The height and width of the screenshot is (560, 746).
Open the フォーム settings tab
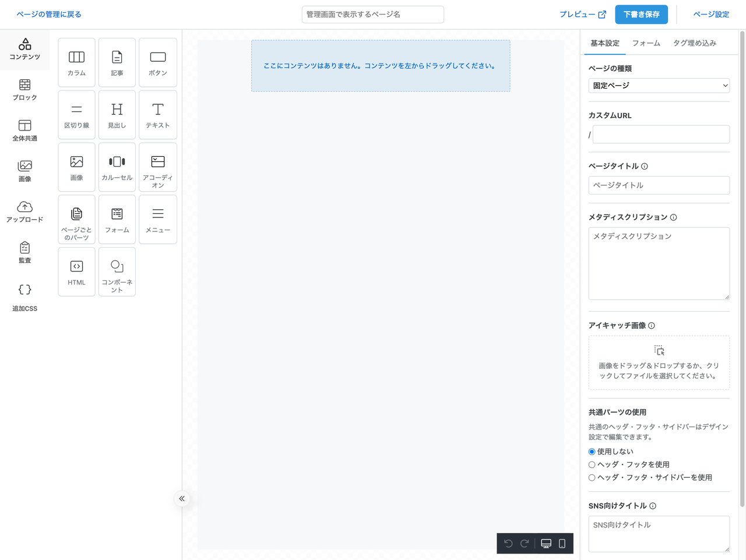[x=646, y=43]
